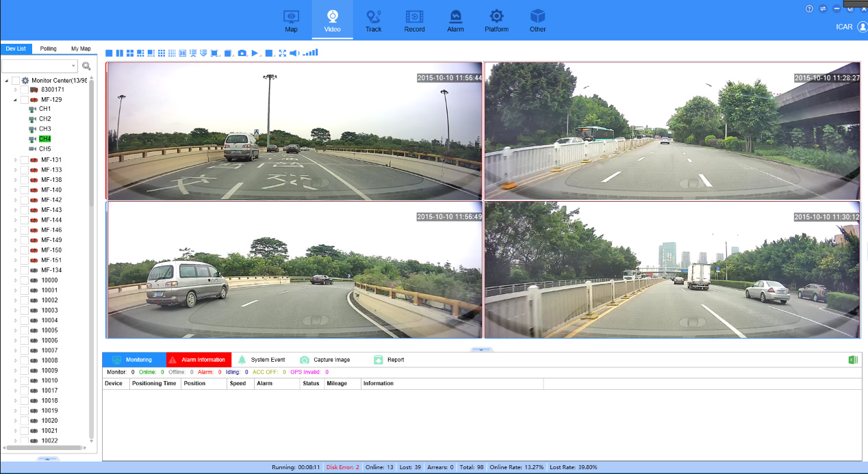Switch to single-window video layout

tap(109, 53)
